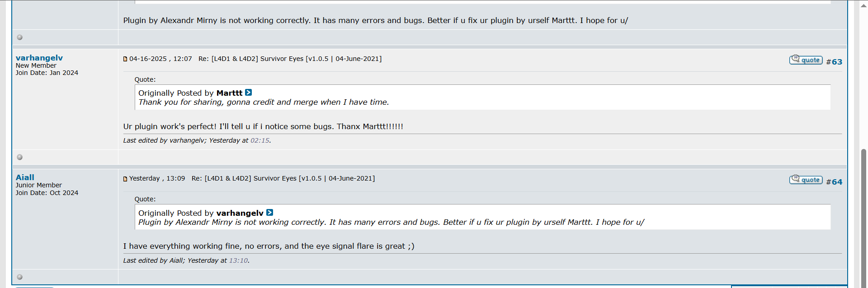Click offline status dot at top post

19,37
